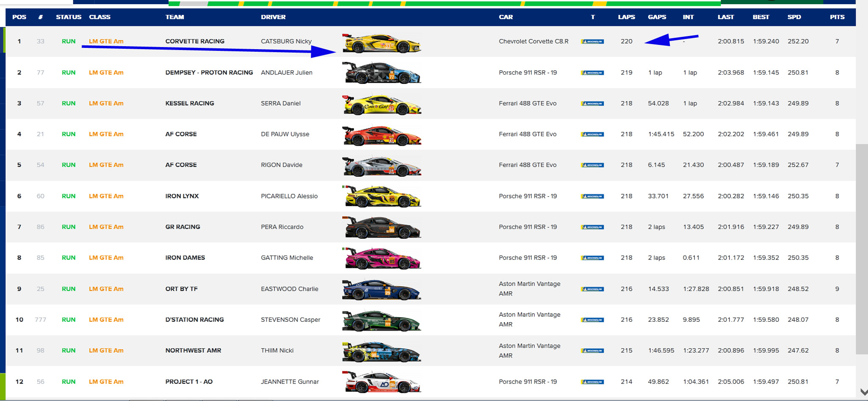Click the white Project 1 - AO Porsche icon
The image size is (868, 401).
coord(381,382)
